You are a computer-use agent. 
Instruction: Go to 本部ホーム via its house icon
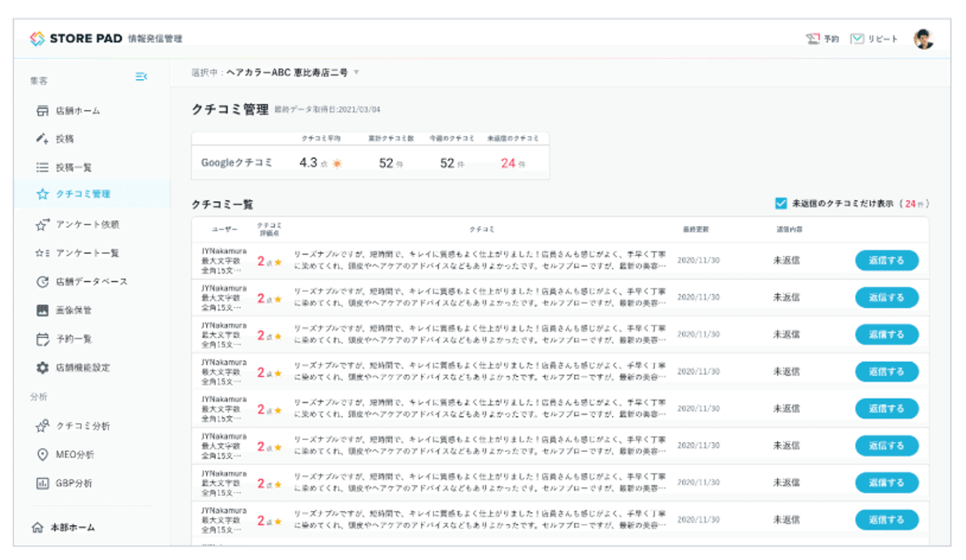coord(38,527)
